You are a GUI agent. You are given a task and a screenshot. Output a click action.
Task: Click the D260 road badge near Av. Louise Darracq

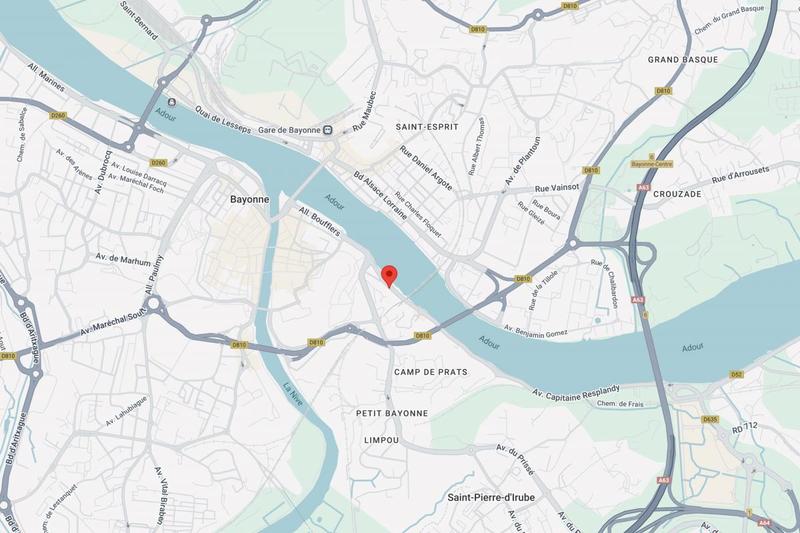(x=158, y=163)
